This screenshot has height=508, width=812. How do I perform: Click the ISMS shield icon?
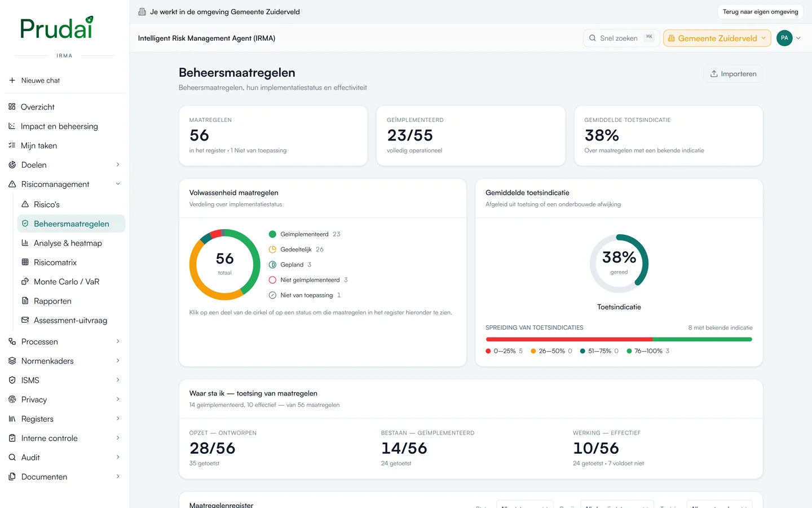click(x=12, y=380)
